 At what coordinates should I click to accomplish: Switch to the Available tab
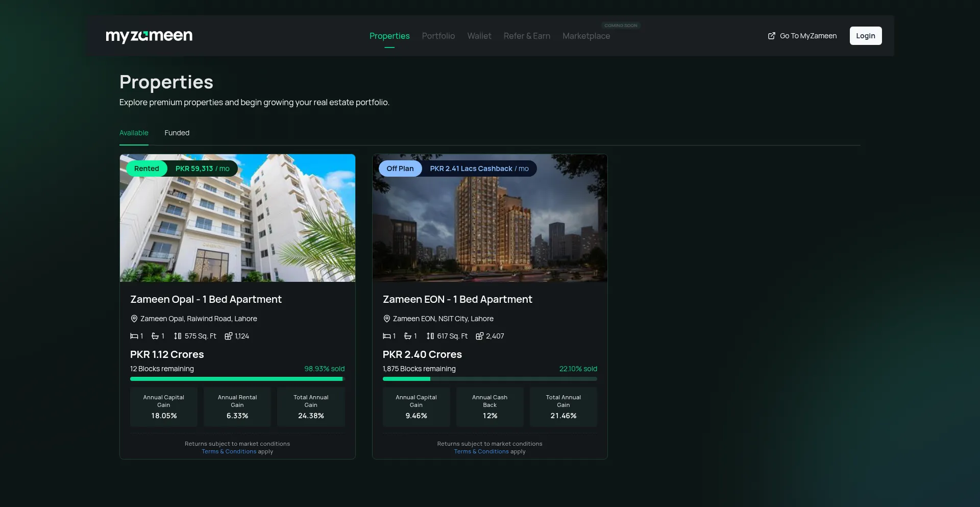pos(134,133)
